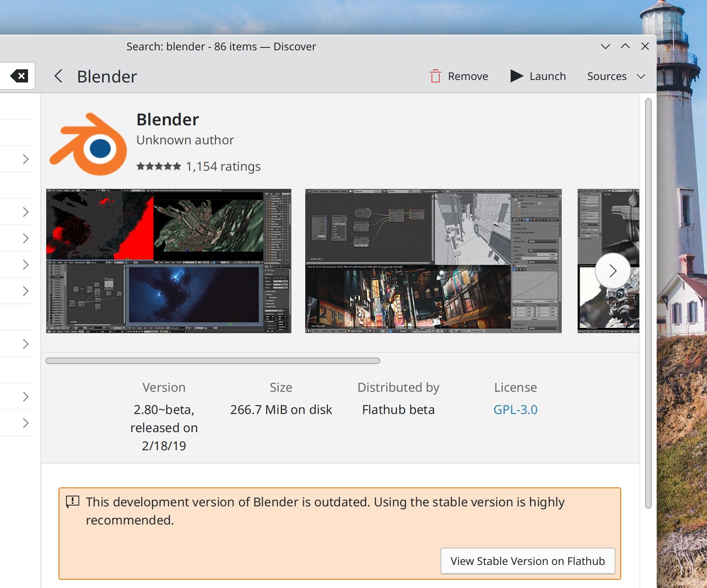Click the clear-search backspace icon at top left

18,76
